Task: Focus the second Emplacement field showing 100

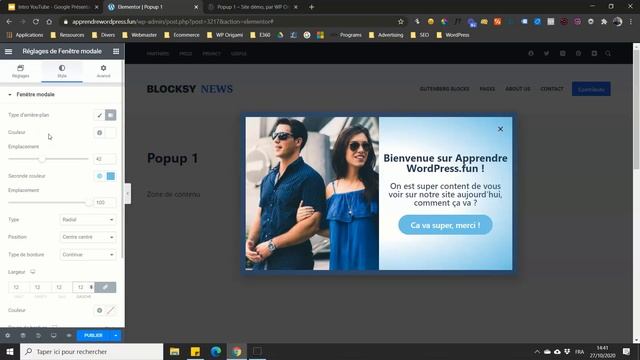Action: tap(104, 202)
